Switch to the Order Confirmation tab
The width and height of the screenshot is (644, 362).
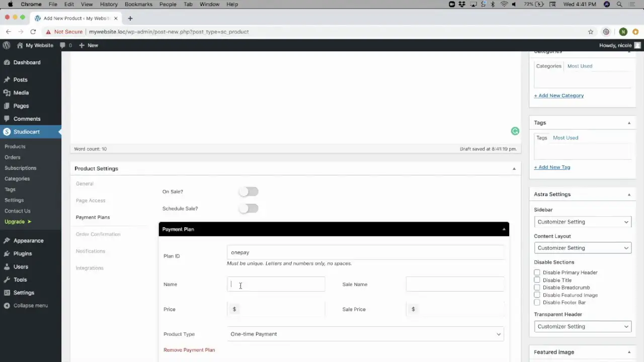coord(98,234)
